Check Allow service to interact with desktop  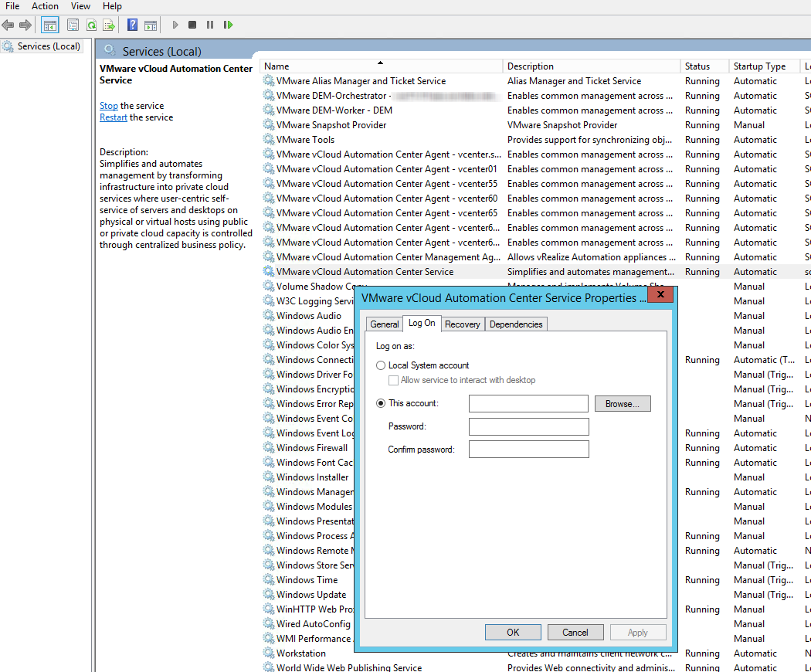click(x=394, y=380)
